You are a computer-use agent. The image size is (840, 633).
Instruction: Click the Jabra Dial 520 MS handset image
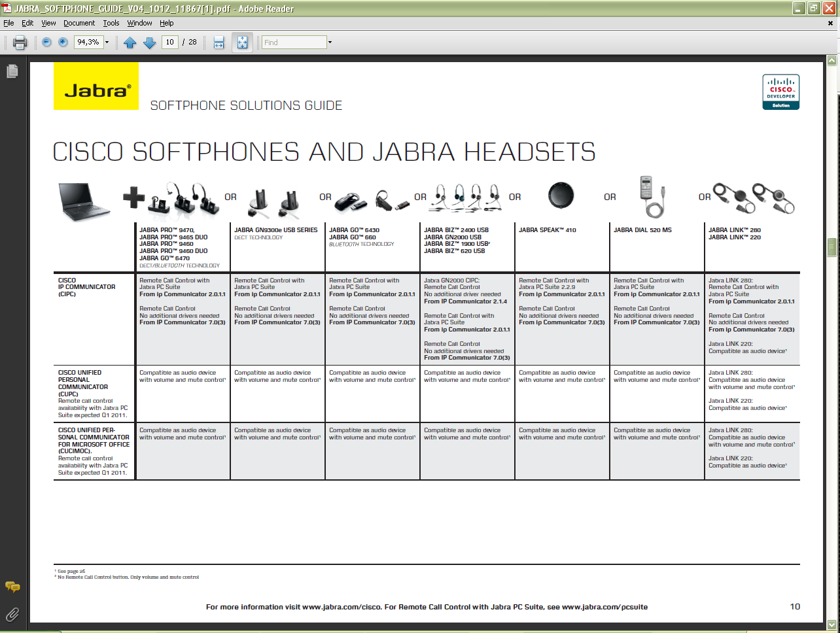click(x=652, y=197)
